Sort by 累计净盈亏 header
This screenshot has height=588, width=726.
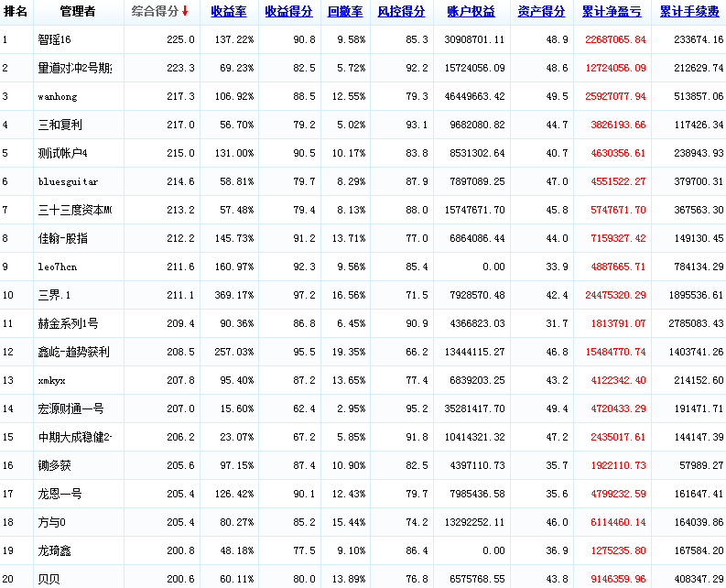tap(611, 12)
